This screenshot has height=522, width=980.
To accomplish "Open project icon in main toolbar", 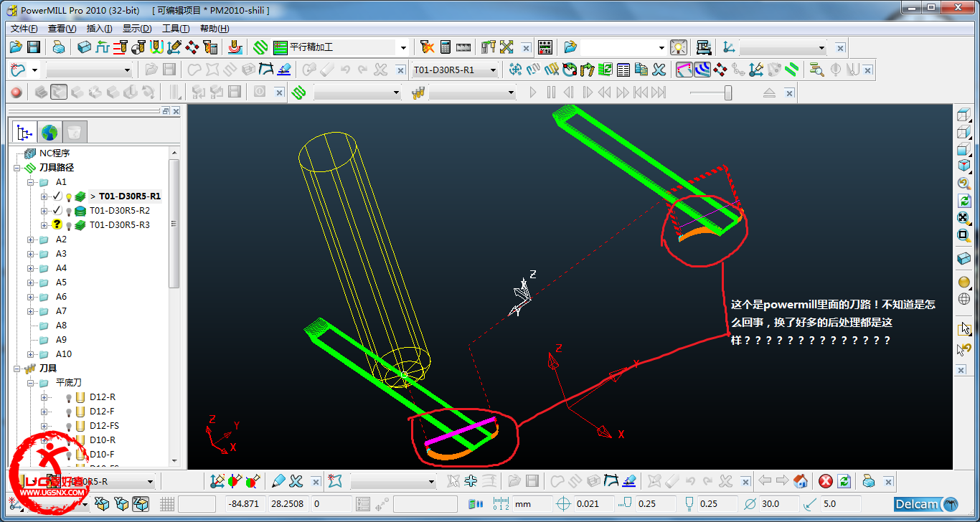I will click(16, 47).
